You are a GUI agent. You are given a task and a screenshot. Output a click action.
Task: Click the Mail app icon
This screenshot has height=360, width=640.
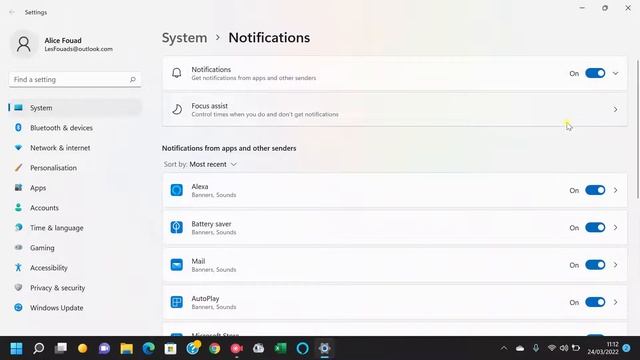(176, 265)
